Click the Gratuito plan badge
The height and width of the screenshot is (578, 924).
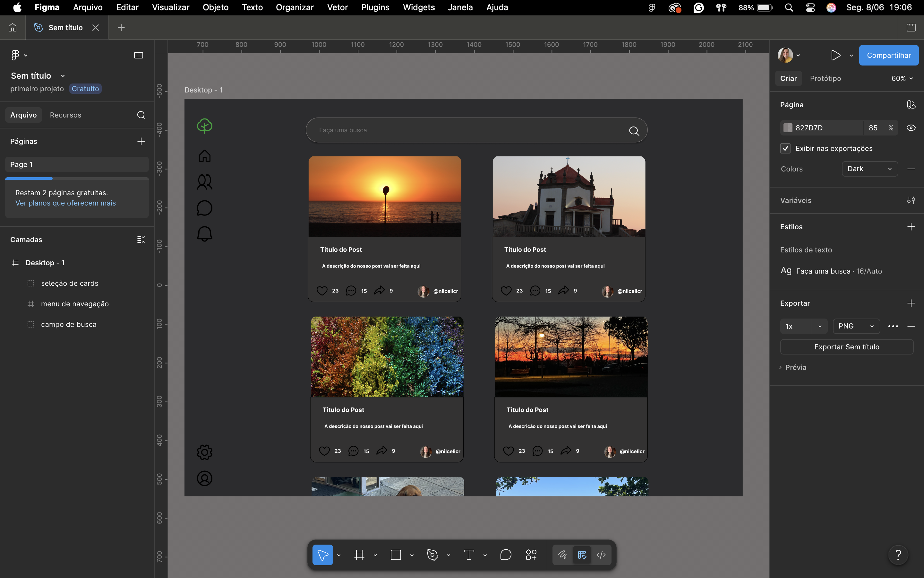[85, 89]
